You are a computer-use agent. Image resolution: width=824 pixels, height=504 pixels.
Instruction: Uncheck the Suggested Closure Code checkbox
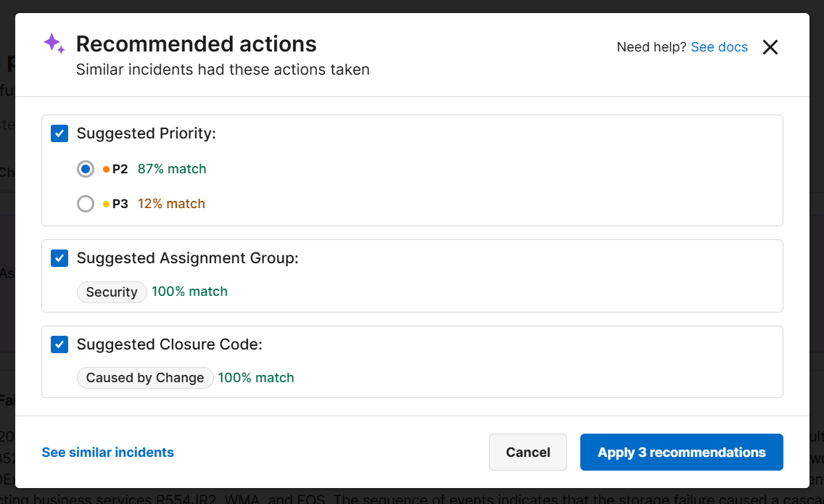tap(59, 344)
